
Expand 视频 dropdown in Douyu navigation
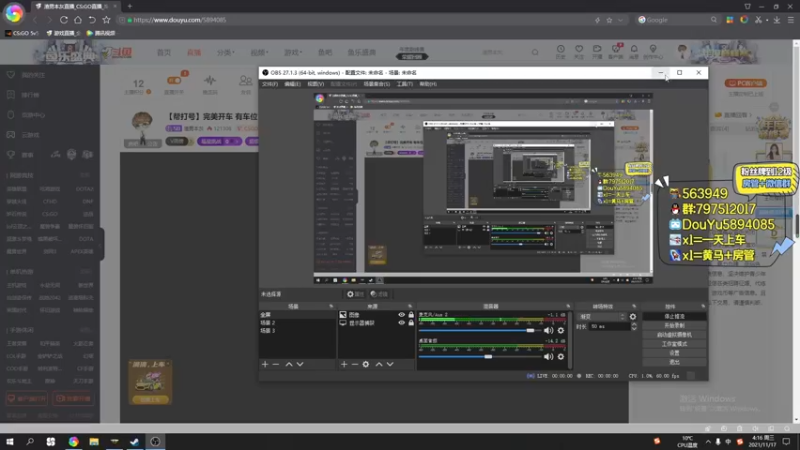click(259, 52)
